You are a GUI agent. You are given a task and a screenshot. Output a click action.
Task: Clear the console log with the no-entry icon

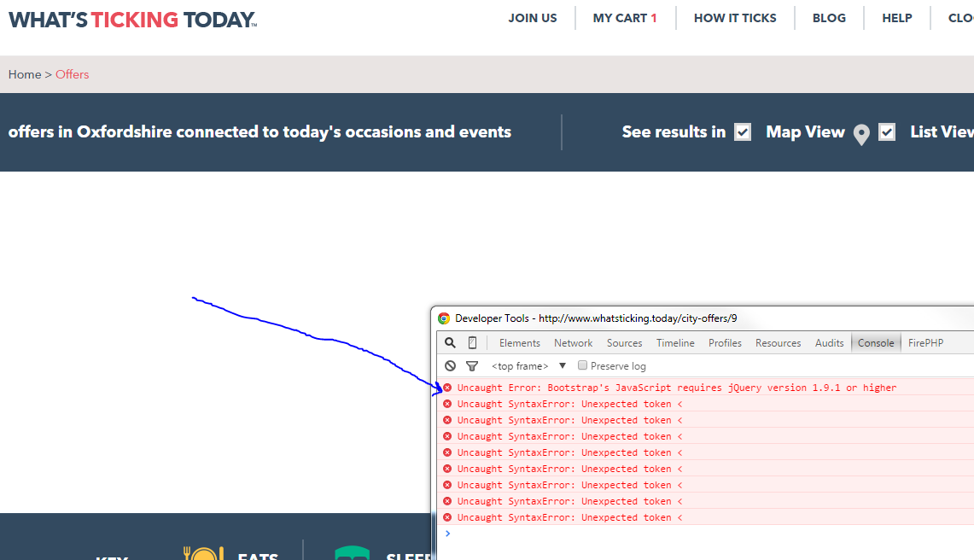(x=451, y=366)
